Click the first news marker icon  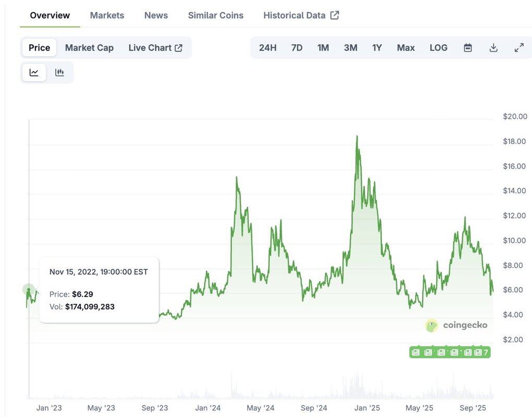coord(416,352)
